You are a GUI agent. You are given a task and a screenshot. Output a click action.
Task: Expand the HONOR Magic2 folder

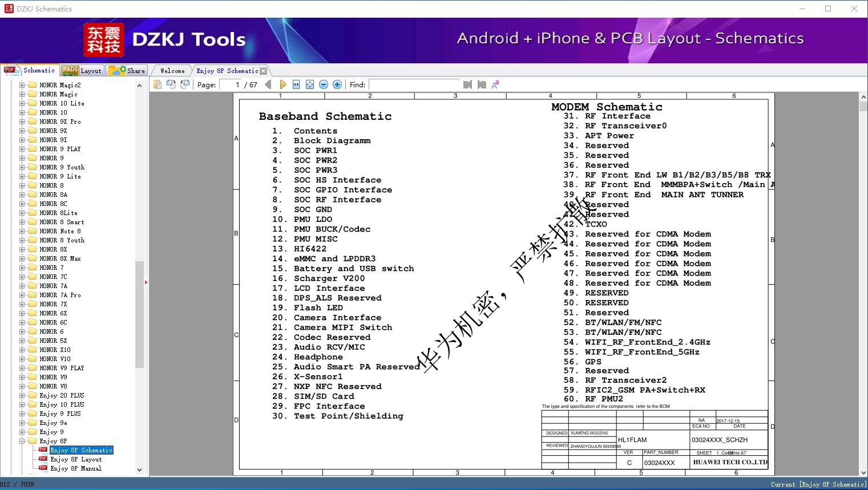[x=22, y=85]
